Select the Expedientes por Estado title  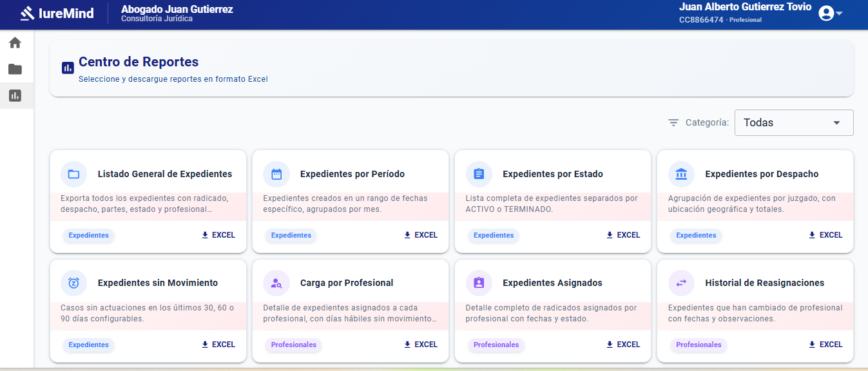553,174
